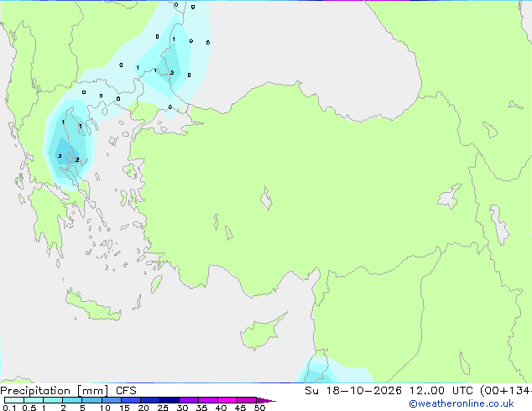Click the 45–50 mm legend color box
Viewport: 532px width, 411px height.
247,400
